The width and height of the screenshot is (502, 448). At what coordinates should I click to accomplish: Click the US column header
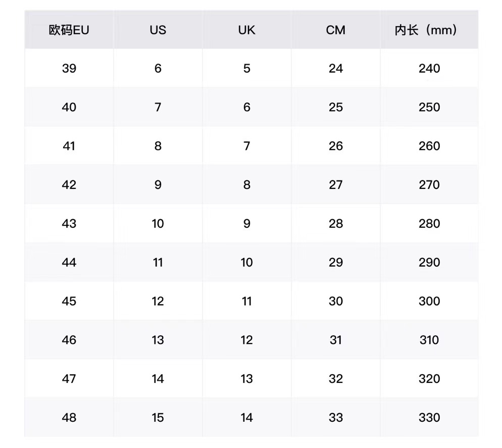(158, 30)
